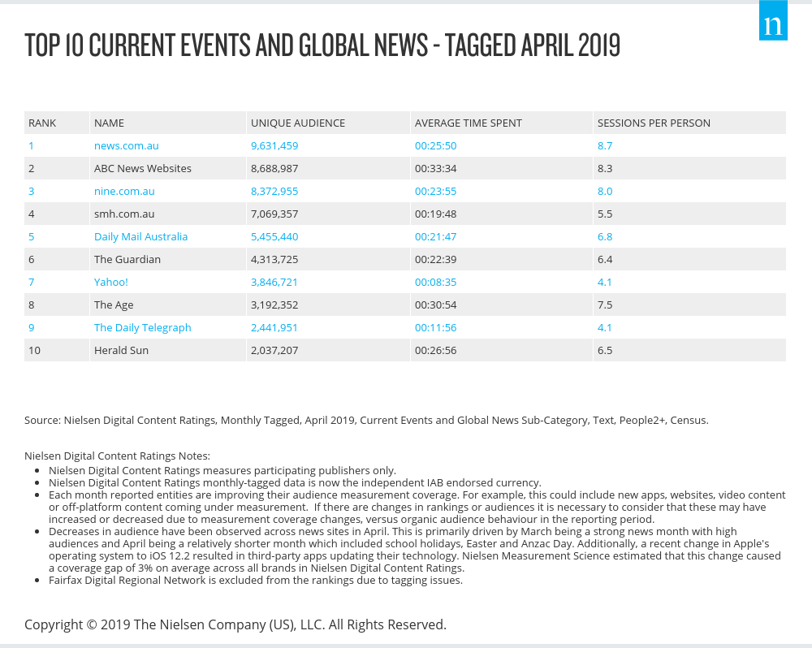The image size is (812, 648).
Task: Select the sessions value 6.4
Action: coord(605,260)
